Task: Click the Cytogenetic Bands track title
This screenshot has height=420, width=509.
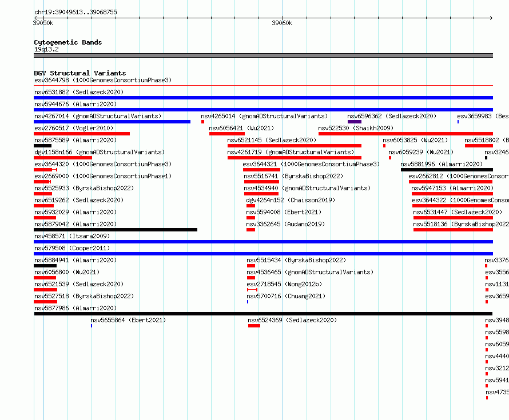Action: pyautogui.click(x=68, y=42)
